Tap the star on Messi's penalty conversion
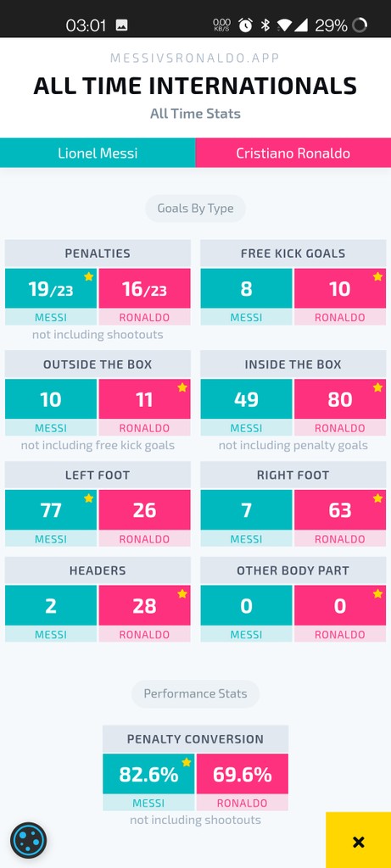The height and width of the screenshot is (868, 391). click(186, 762)
